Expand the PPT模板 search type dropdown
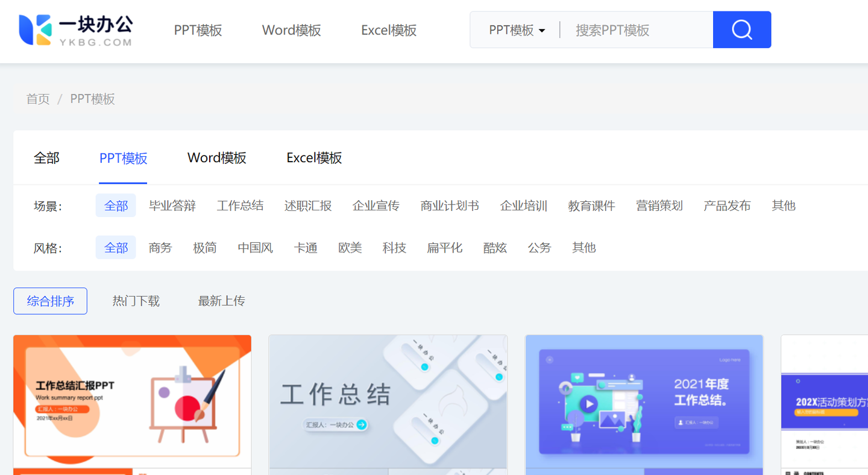The image size is (868, 475). tap(517, 30)
